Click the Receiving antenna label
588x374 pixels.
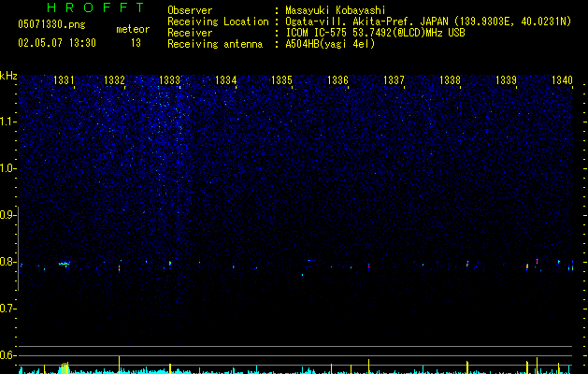tap(215, 44)
